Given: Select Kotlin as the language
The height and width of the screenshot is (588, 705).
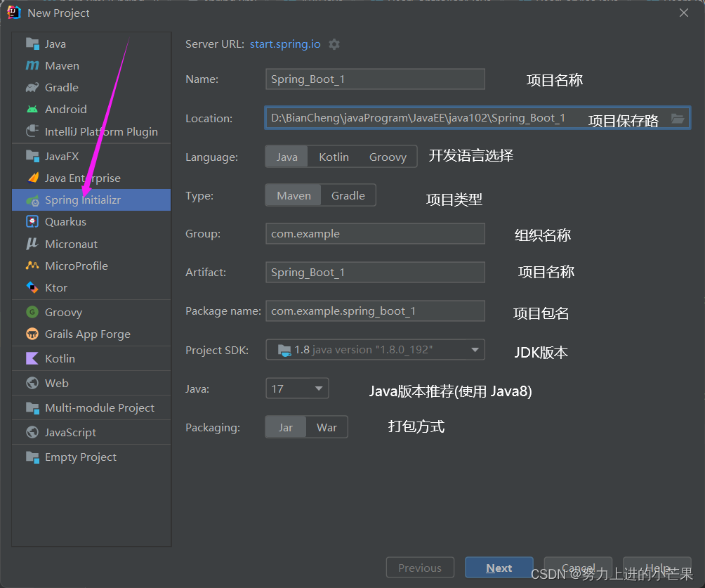Looking at the screenshot, I should click(334, 157).
